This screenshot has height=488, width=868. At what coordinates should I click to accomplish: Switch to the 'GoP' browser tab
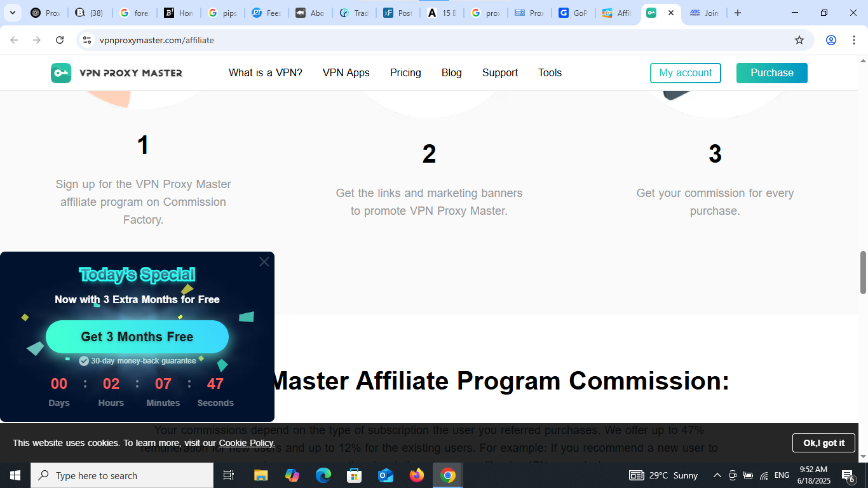pyautogui.click(x=573, y=13)
